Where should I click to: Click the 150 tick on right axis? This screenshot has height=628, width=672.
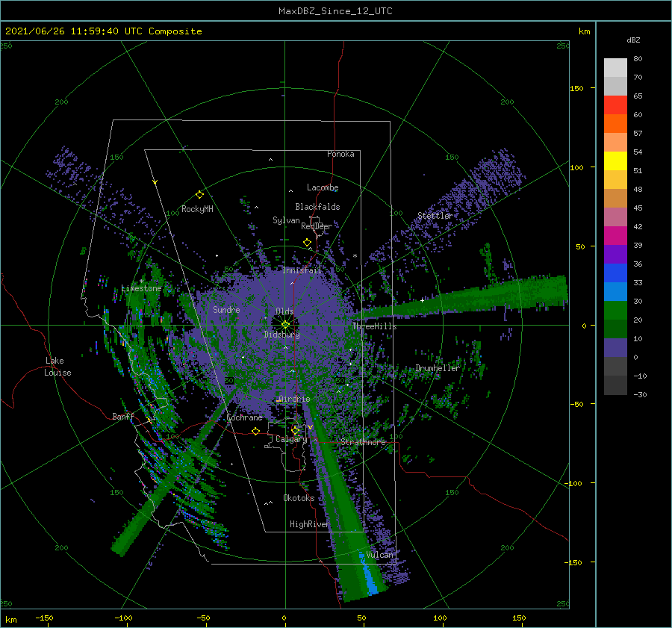click(x=576, y=88)
